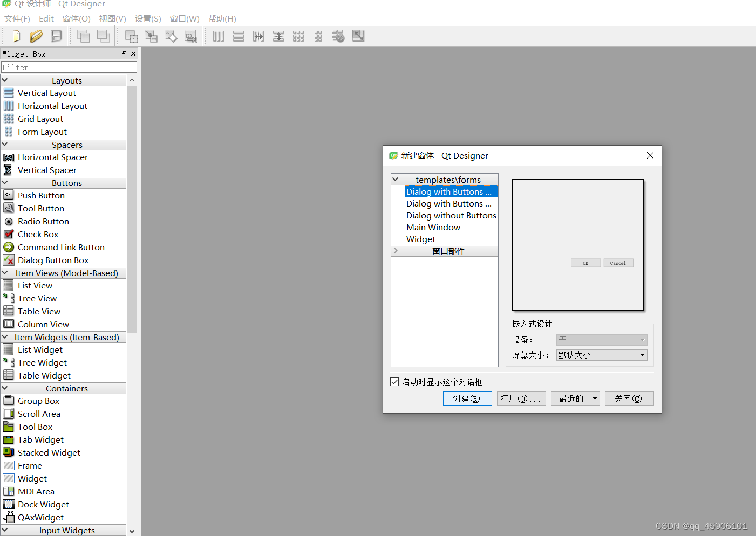The image size is (756, 536).
Task: Click the form preview thumbnail
Action: [578, 245]
